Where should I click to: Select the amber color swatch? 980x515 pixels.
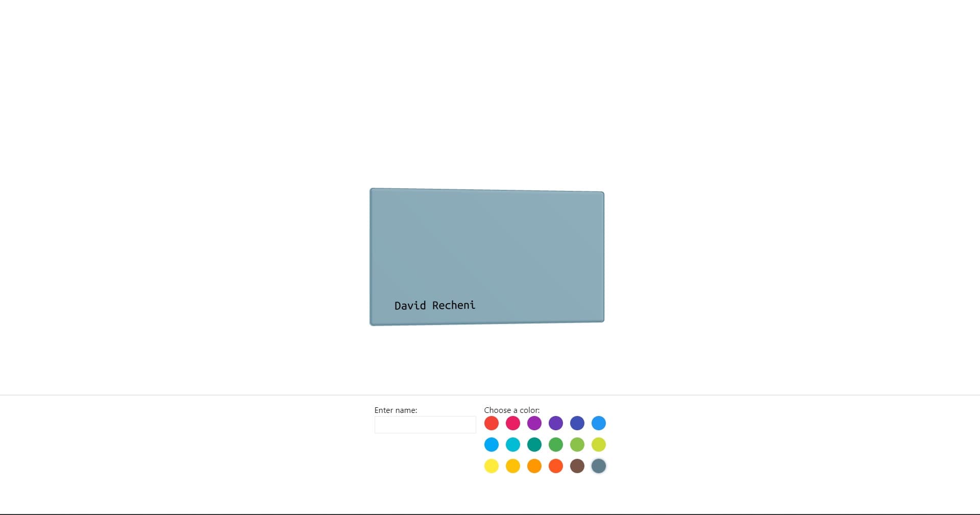pyautogui.click(x=513, y=466)
